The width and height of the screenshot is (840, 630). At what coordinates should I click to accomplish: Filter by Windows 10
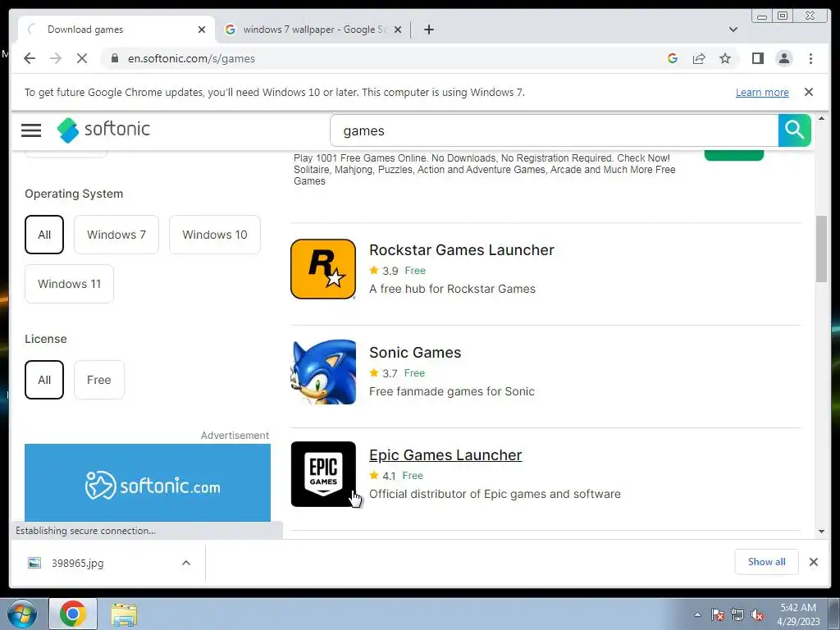click(x=214, y=235)
